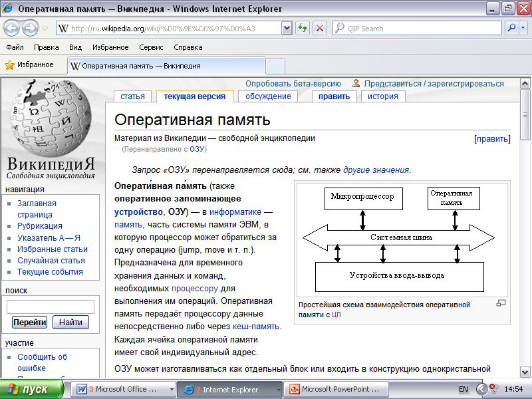Open Случайная статья link
The height and width of the screenshot is (399, 532).
51,261
